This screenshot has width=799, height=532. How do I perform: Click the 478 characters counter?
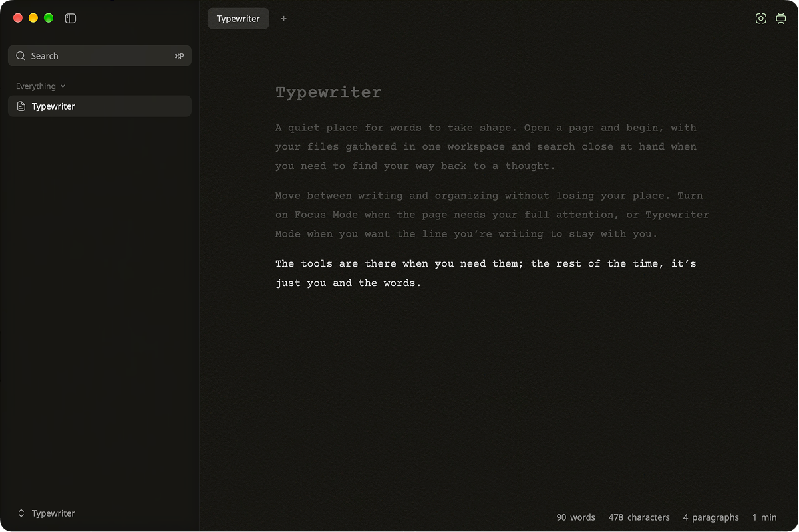tap(639, 517)
